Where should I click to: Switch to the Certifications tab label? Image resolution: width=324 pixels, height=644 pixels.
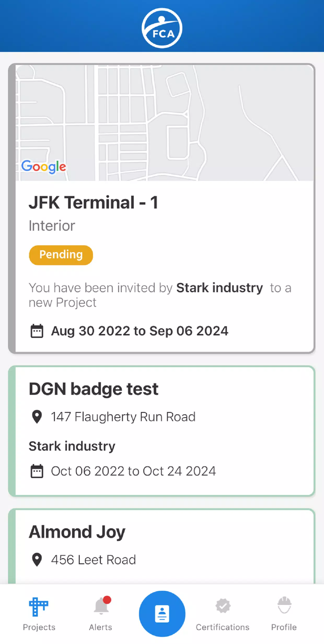[223, 627]
